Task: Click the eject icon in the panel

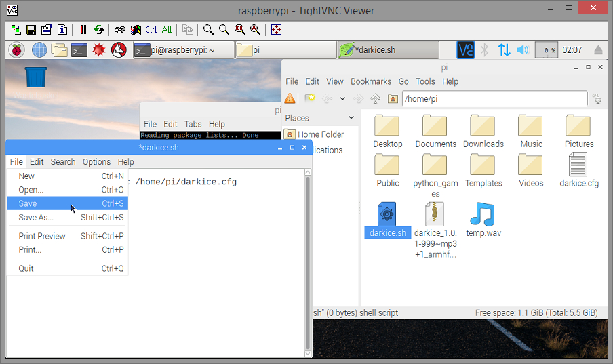Action: click(x=598, y=50)
